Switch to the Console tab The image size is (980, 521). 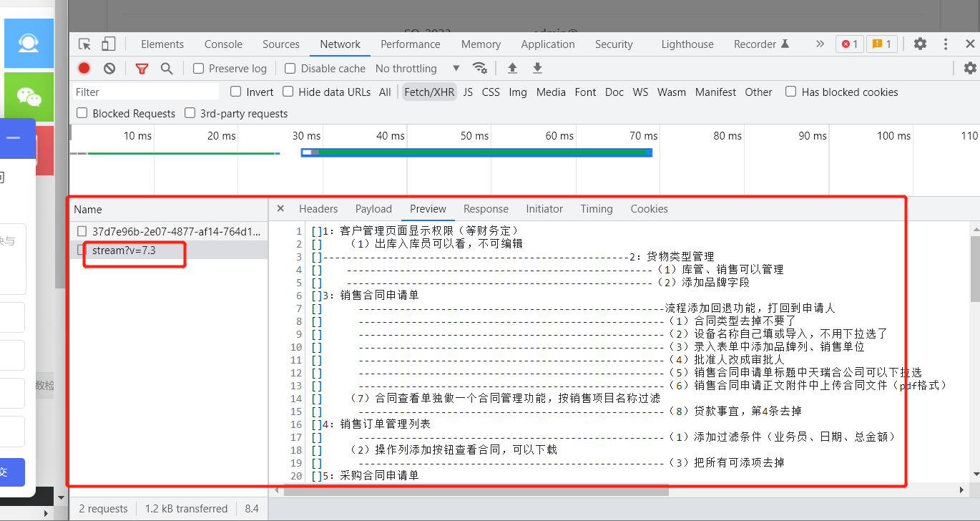(223, 44)
